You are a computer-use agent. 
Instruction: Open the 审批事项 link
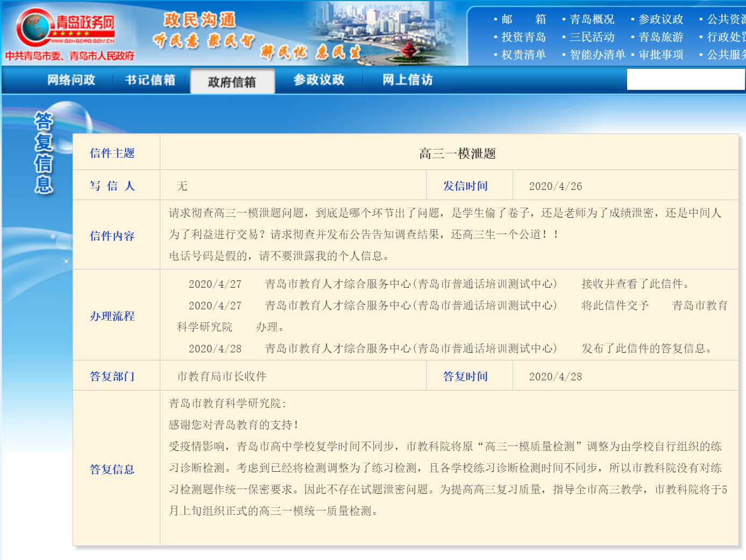click(x=661, y=55)
